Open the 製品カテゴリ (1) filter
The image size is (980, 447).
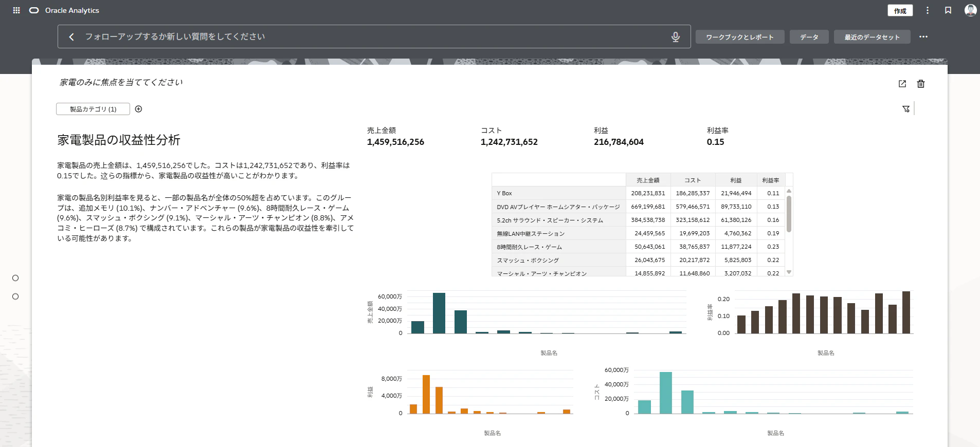93,109
